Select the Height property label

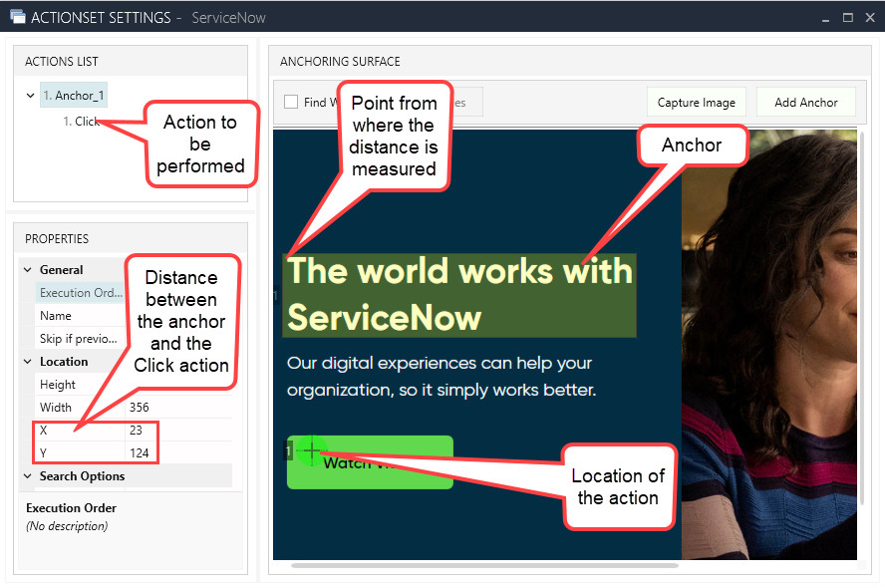[58, 385]
